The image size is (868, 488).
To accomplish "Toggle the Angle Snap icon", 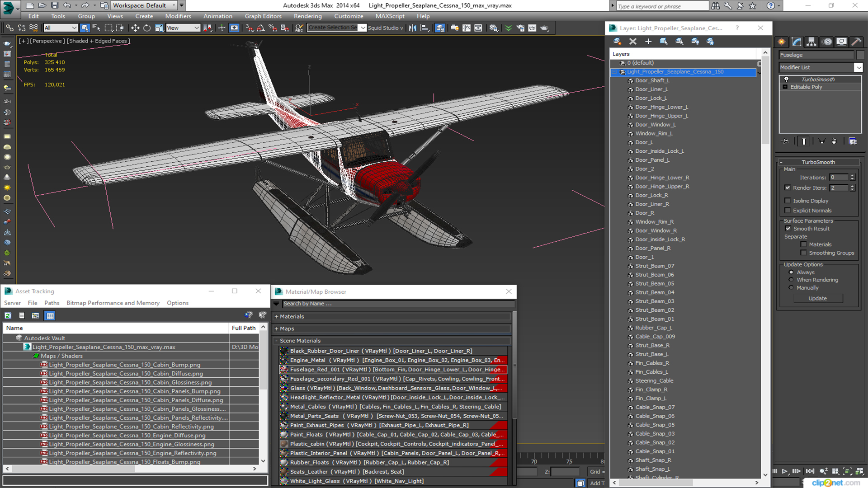I will 261,28.
